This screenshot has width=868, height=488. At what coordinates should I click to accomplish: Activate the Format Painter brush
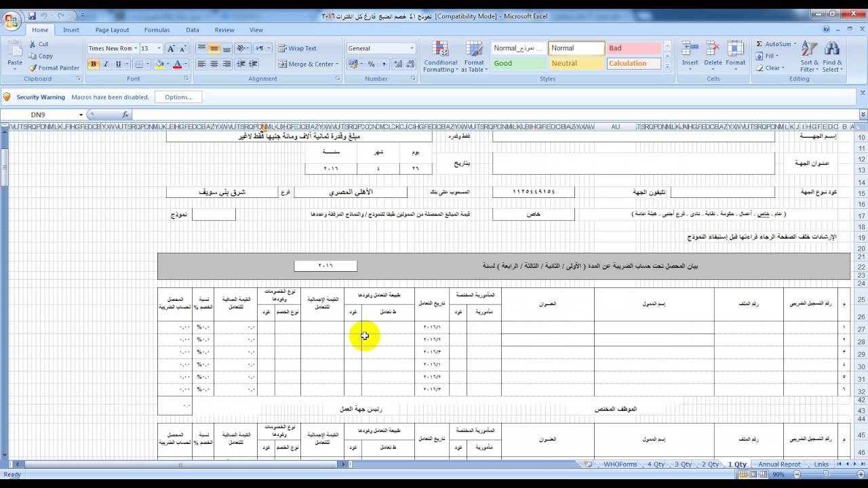click(x=54, y=68)
